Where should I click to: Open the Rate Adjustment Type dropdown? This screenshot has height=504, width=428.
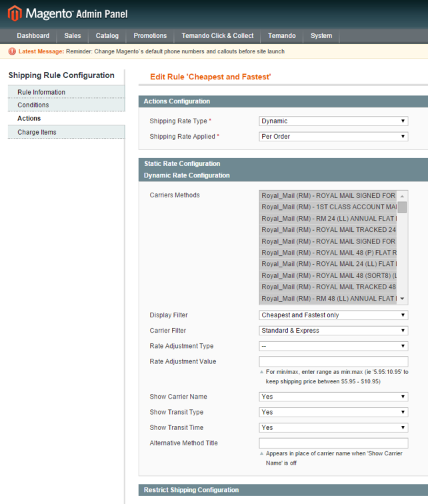pyautogui.click(x=333, y=346)
